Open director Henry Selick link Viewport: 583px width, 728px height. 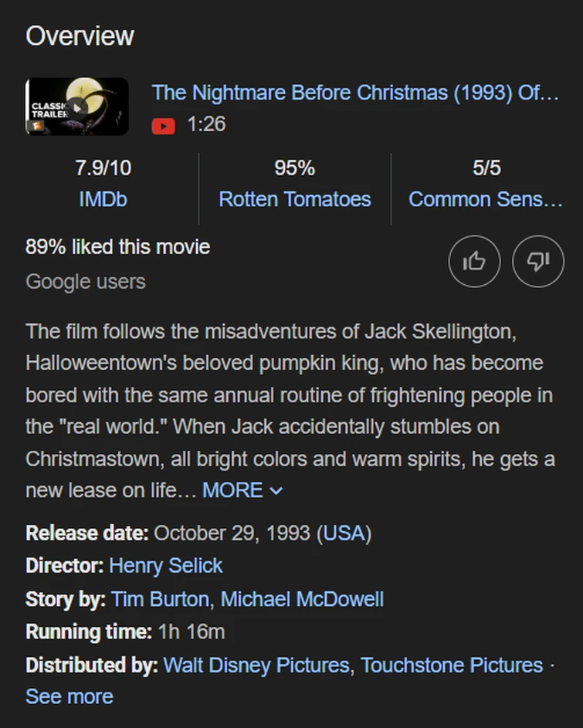coord(165,566)
